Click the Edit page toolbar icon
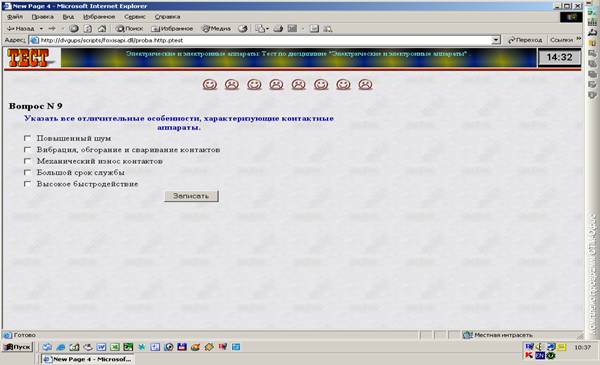Screen dimensions: 600x365 point(292,29)
